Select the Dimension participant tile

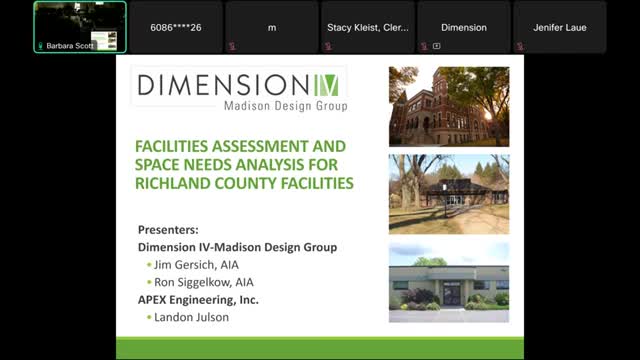pos(464,27)
